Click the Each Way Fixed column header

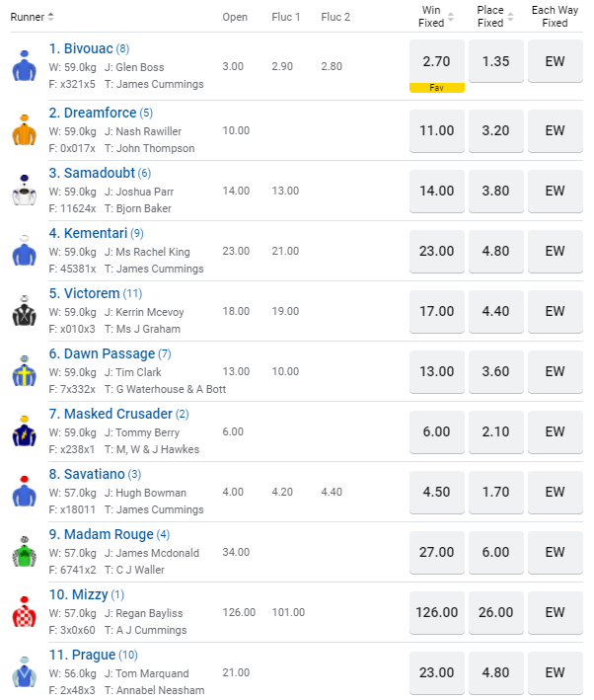click(x=555, y=17)
